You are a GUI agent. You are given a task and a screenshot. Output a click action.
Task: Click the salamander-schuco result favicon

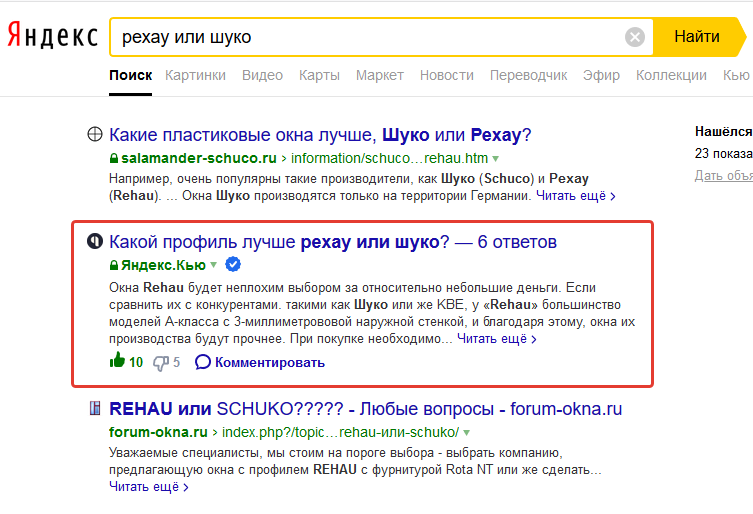click(95, 135)
